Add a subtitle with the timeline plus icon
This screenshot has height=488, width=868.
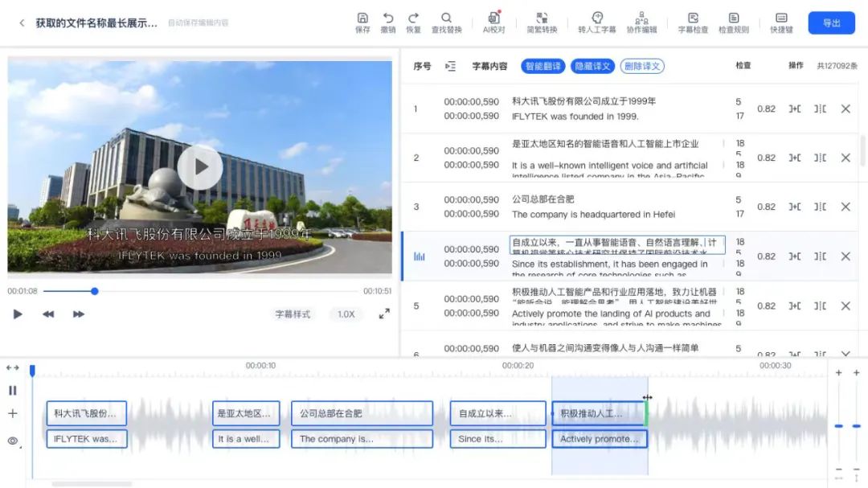coord(13,413)
